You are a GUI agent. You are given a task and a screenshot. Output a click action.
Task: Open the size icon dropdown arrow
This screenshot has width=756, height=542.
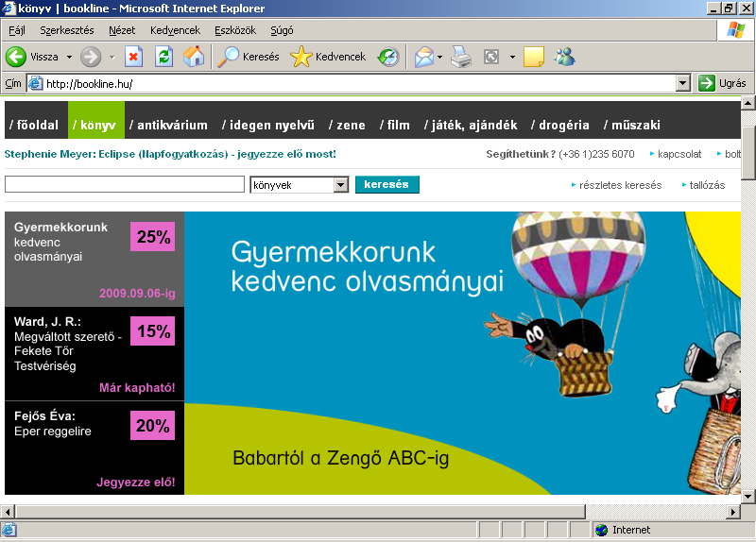coord(512,57)
